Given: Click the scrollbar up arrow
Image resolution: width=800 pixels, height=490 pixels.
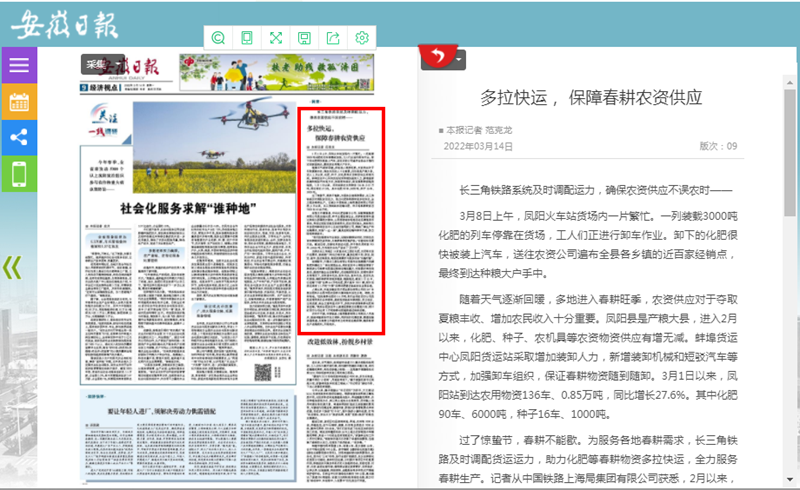Looking at the screenshot, I should point(790,82).
